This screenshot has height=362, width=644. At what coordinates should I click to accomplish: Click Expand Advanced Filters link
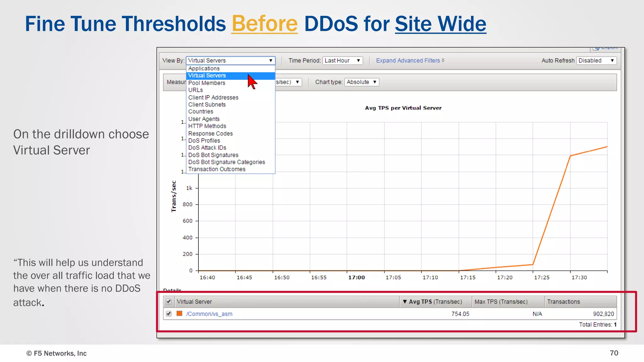point(410,61)
